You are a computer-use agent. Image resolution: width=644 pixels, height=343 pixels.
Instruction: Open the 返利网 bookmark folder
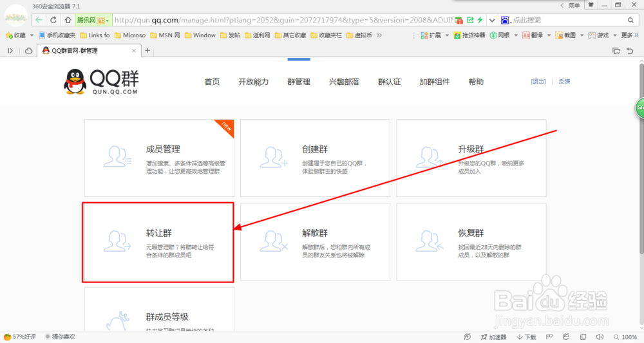(258, 35)
